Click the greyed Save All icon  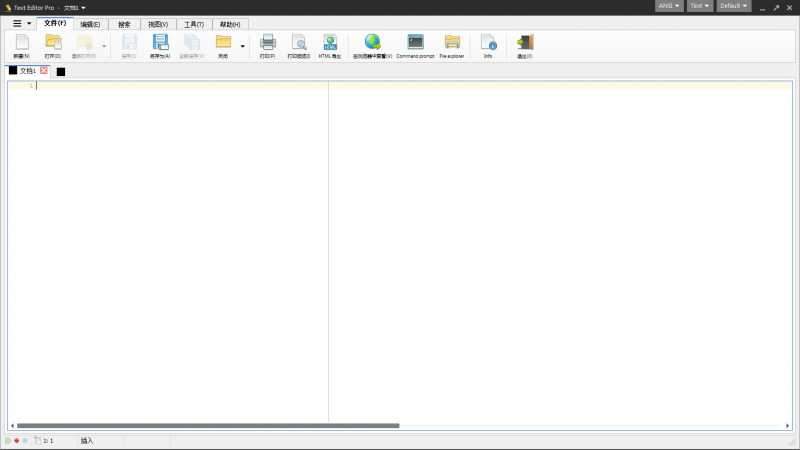click(x=192, y=43)
